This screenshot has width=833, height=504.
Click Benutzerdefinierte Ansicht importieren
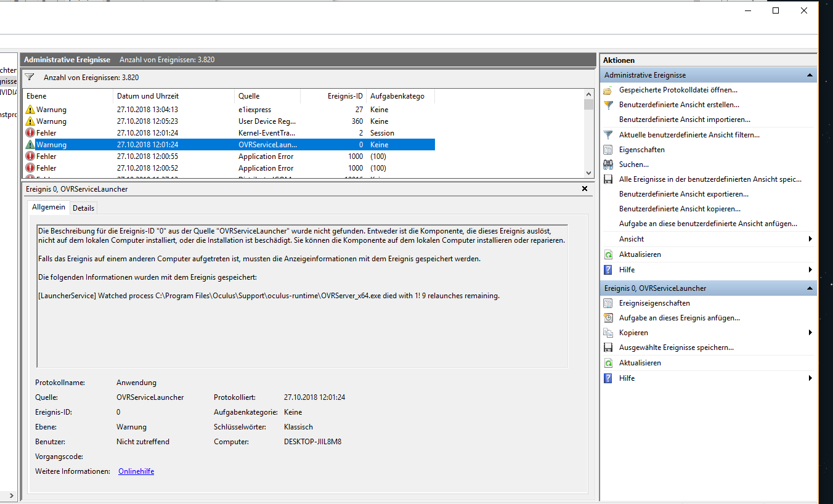(685, 120)
